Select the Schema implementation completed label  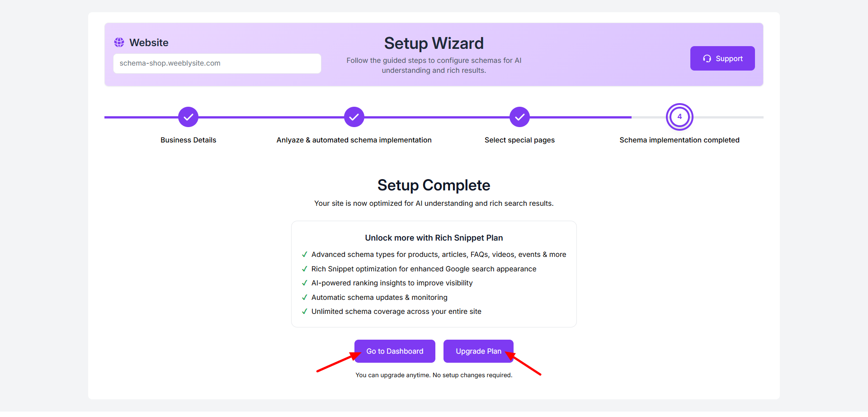pos(679,140)
